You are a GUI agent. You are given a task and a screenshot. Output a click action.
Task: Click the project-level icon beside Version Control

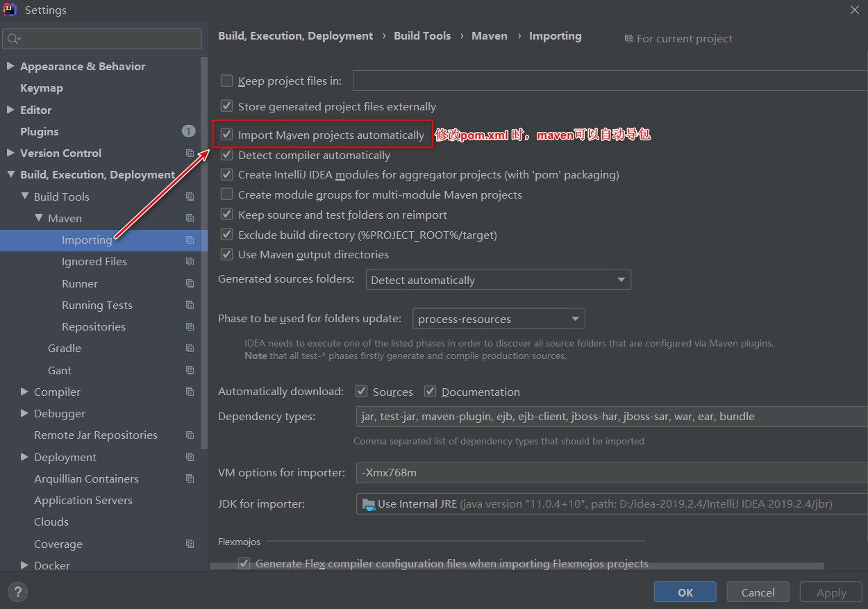(190, 153)
